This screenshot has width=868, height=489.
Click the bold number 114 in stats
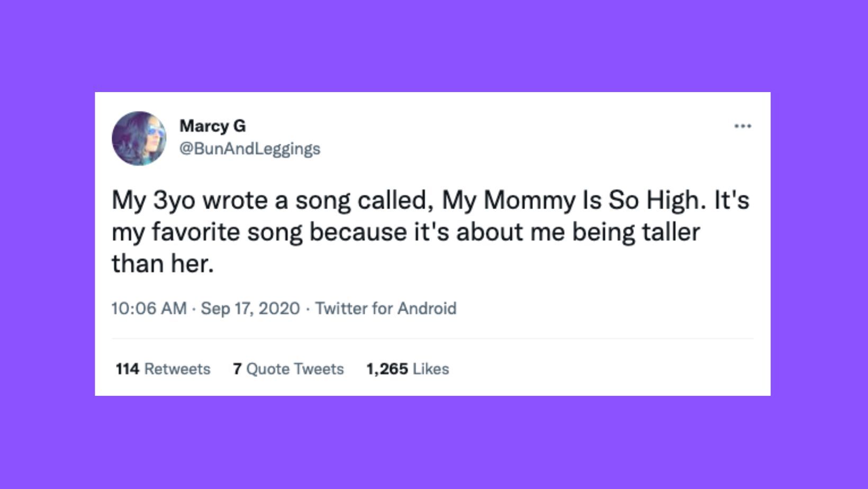(x=127, y=369)
